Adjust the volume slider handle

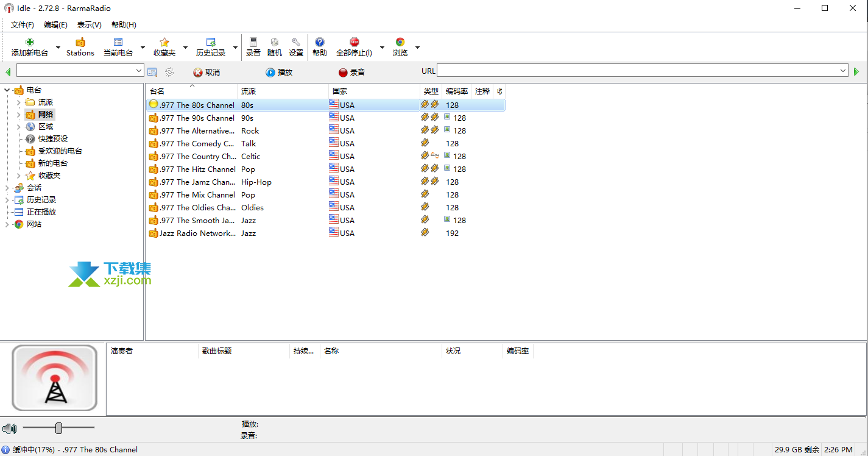coord(58,428)
